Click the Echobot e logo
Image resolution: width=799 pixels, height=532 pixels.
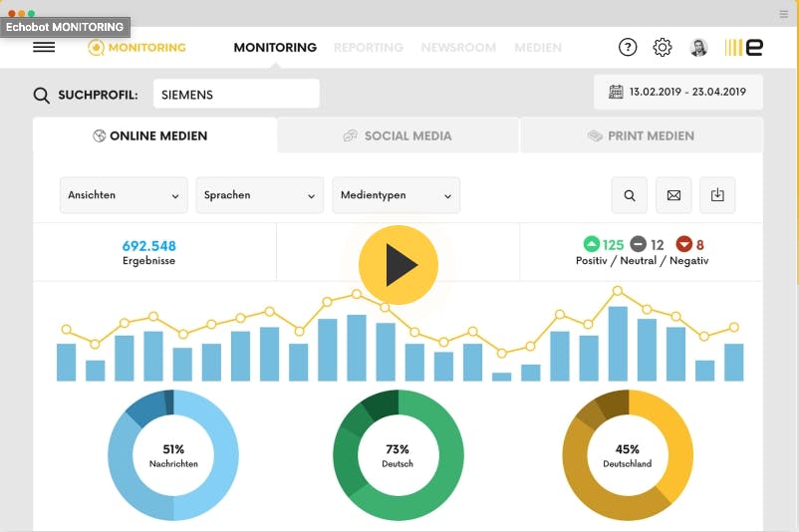(743, 48)
